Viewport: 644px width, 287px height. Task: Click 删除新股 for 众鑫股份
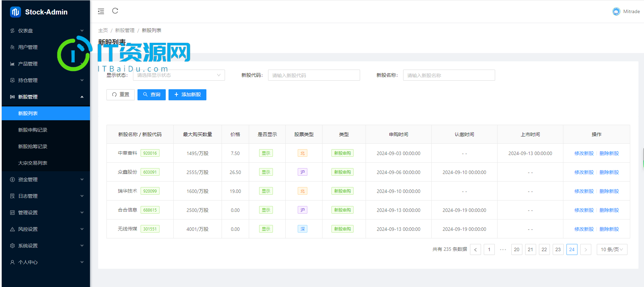coord(609,172)
